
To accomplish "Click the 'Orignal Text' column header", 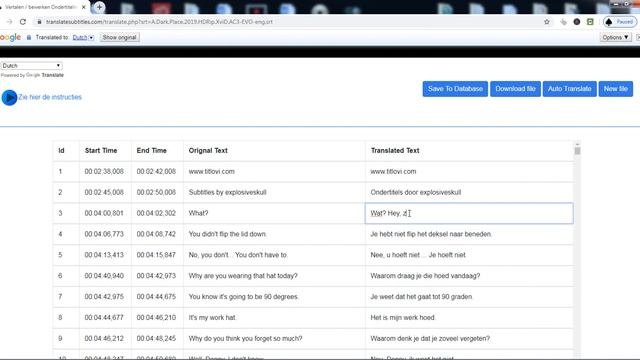I will tap(208, 151).
